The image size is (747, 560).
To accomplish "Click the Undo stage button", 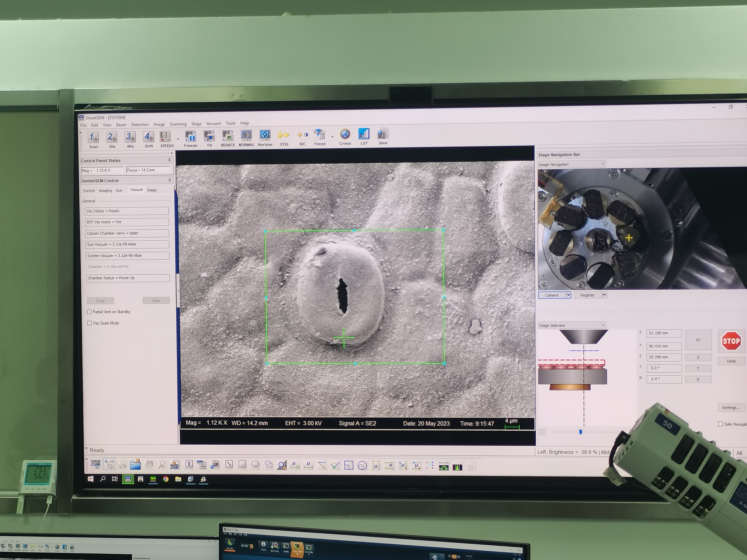I will click(x=731, y=361).
